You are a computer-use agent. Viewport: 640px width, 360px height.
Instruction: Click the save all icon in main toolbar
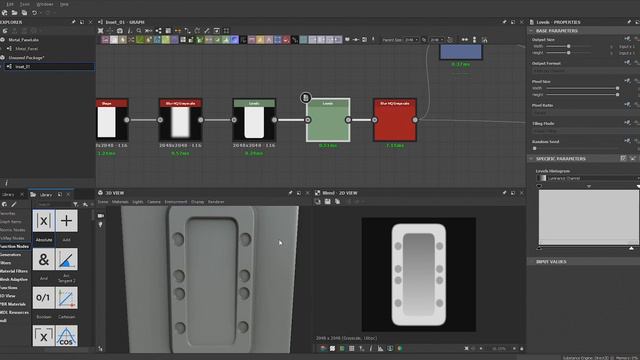[x=24, y=13]
